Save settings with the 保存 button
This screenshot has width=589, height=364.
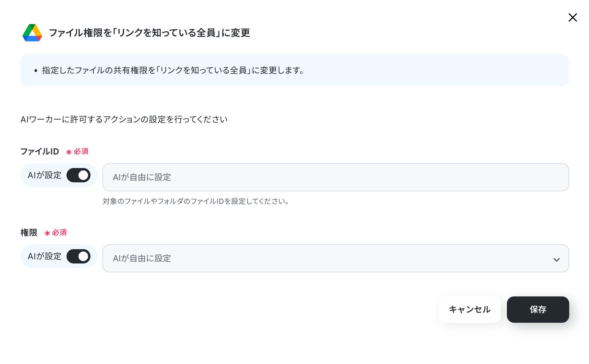coord(538,310)
